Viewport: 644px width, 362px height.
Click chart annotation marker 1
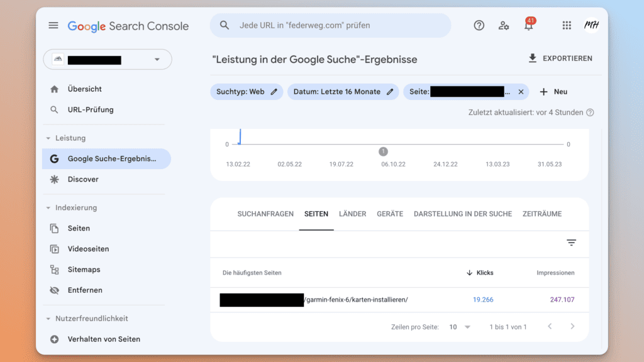click(383, 151)
